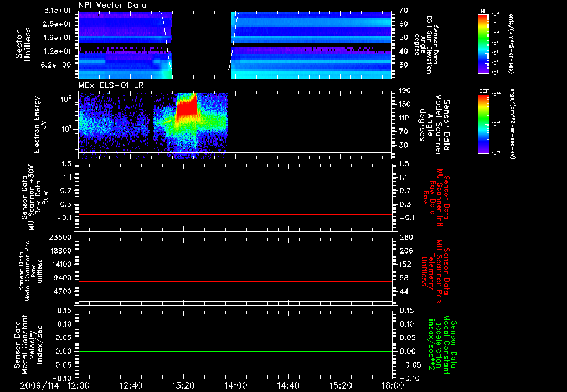Click the '98' telemetry axis tick
This screenshot has height=392, width=567.
click(404, 278)
